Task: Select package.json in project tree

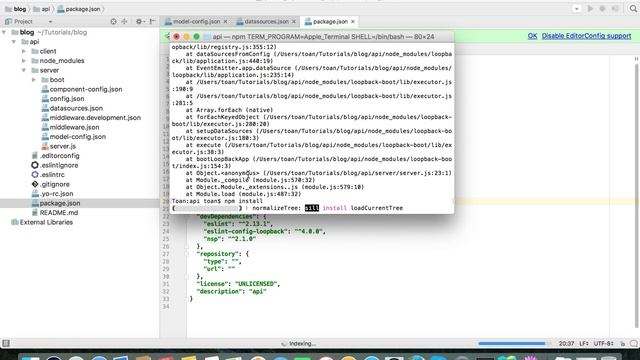Action: tap(60, 203)
